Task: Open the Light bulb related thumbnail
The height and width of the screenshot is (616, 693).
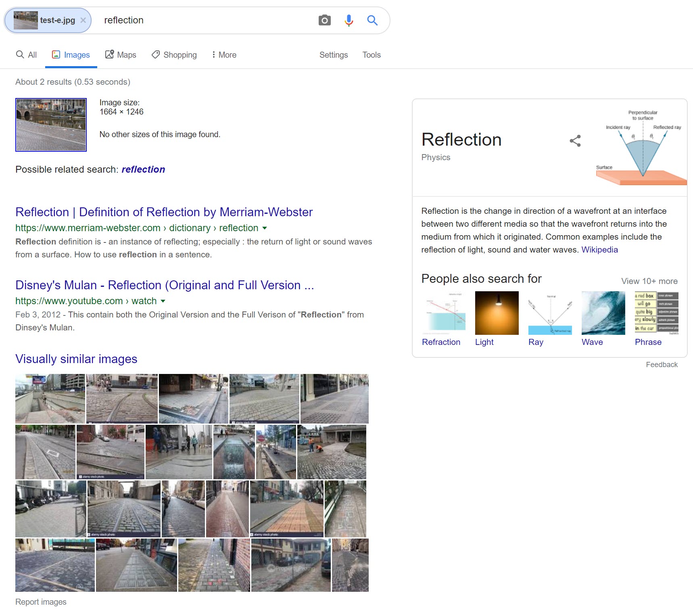Action: pos(497,313)
